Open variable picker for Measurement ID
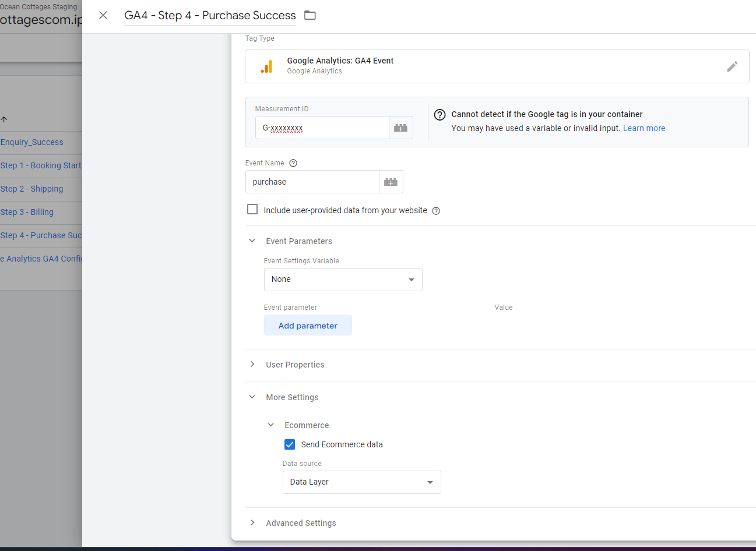Image resolution: width=756 pixels, height=551 pixels. click(x=400, y=128)
